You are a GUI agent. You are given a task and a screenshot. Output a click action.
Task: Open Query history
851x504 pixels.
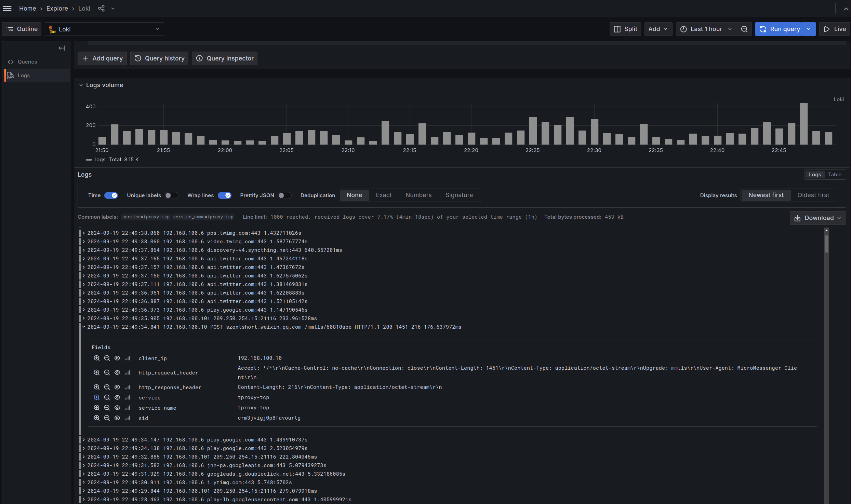coord(159,58)
